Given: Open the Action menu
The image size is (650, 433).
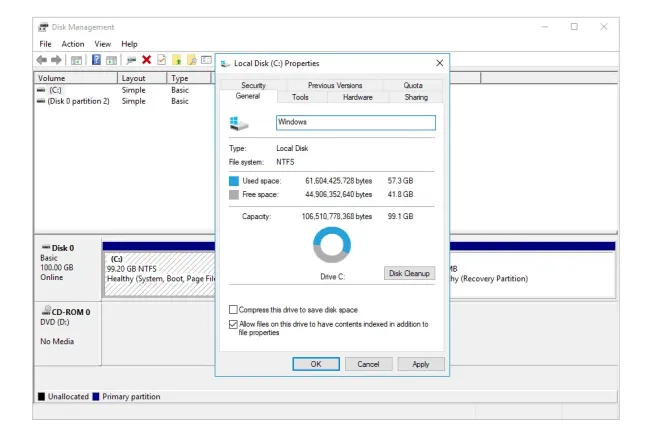Looking at the screenshot, I should click(x=73, y=44).
